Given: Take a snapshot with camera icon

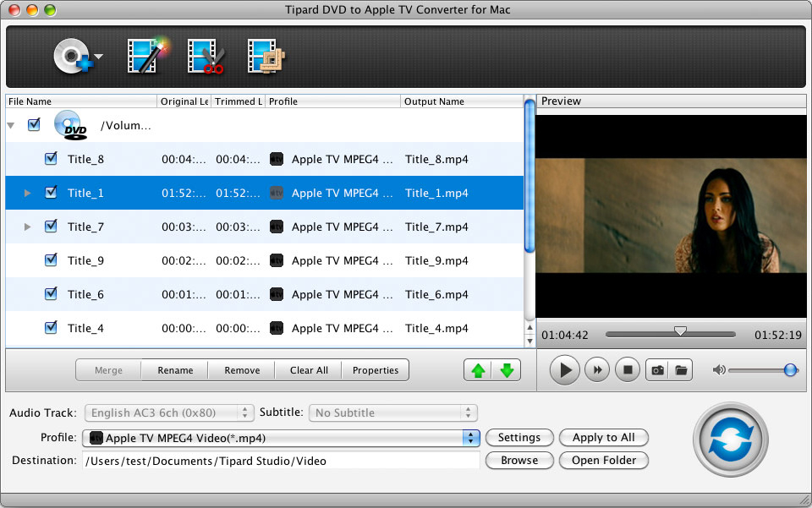Looking at the screenshot, I should pyautogui.click(x=656, y=369).
